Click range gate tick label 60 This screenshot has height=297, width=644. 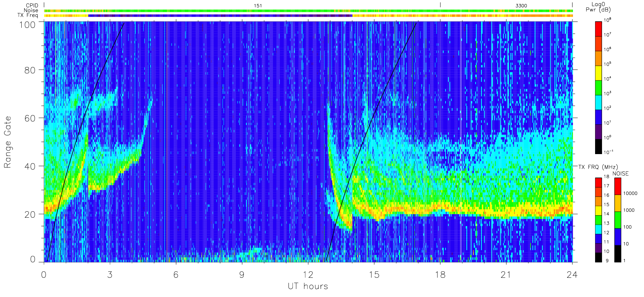coord(30,118)
